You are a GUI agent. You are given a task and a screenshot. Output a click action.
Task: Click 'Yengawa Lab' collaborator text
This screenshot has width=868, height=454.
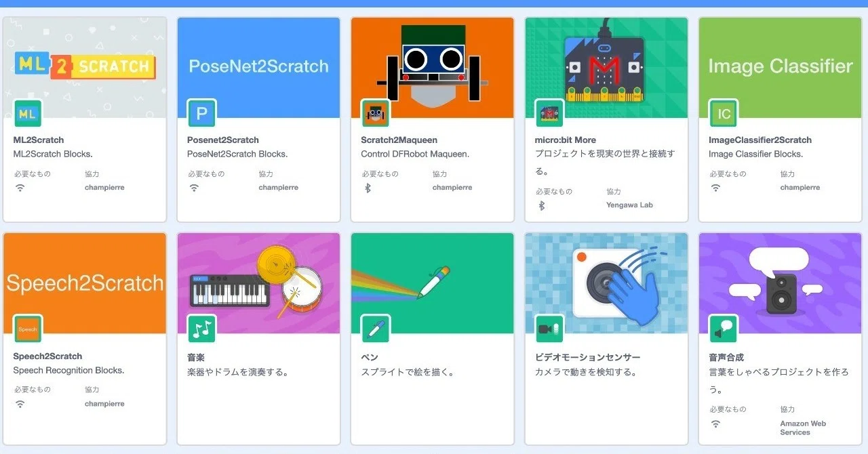coord(629,205)
